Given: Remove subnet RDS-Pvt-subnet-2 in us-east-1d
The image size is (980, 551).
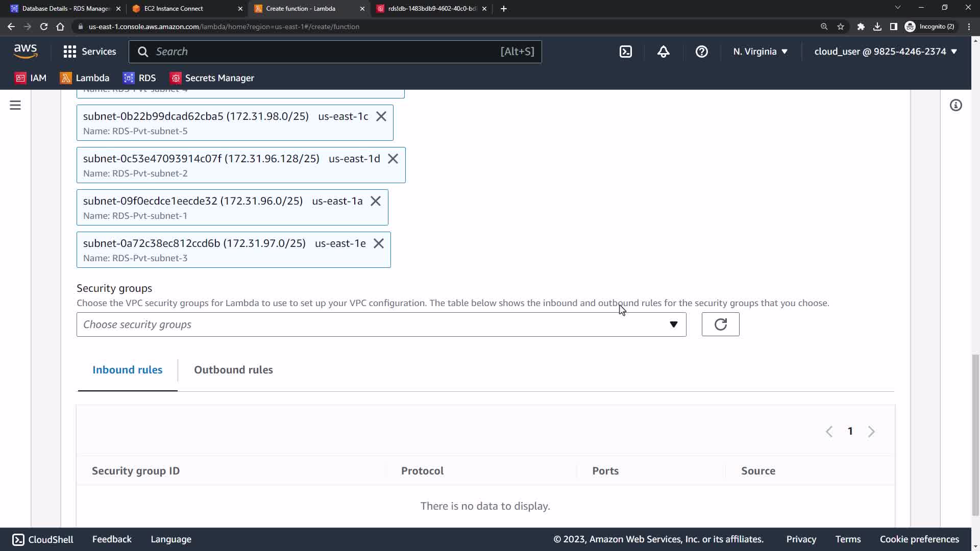Looking at the screenshot, I should coord(393,159).
